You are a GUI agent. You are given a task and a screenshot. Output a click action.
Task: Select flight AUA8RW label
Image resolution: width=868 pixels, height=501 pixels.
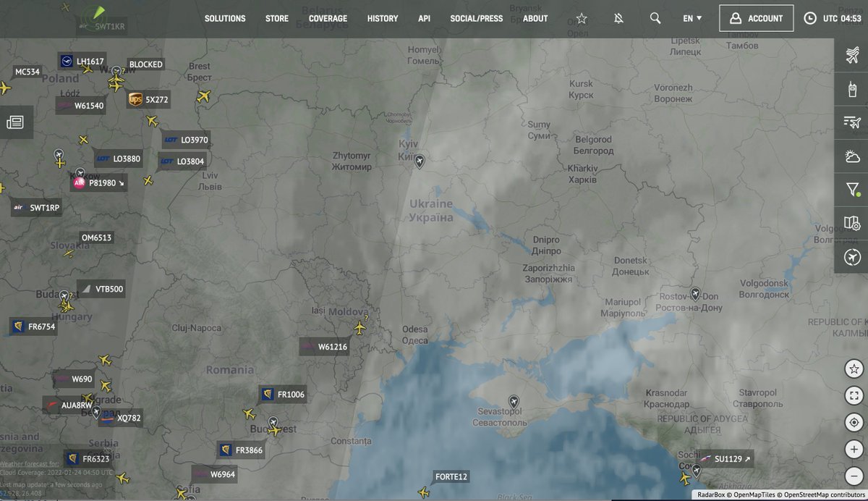tap(69, 405)
